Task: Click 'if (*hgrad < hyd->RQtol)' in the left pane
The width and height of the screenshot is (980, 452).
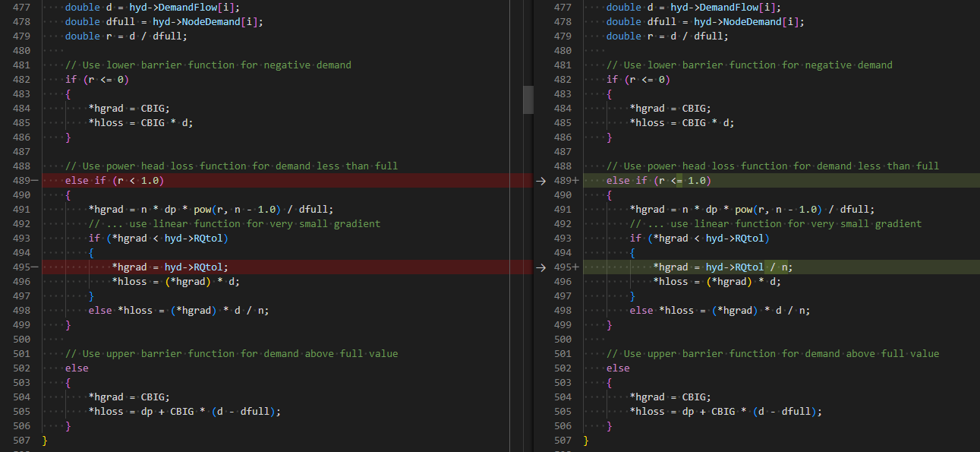Action: (159, 239)
